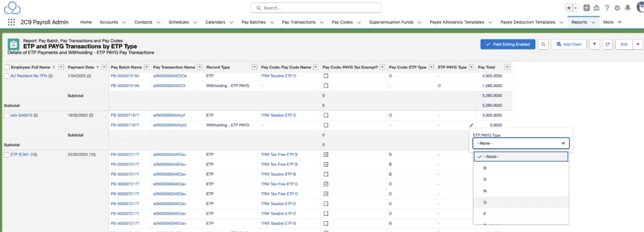
Task: Expand the More navigation menu
Action: (613, 22)
